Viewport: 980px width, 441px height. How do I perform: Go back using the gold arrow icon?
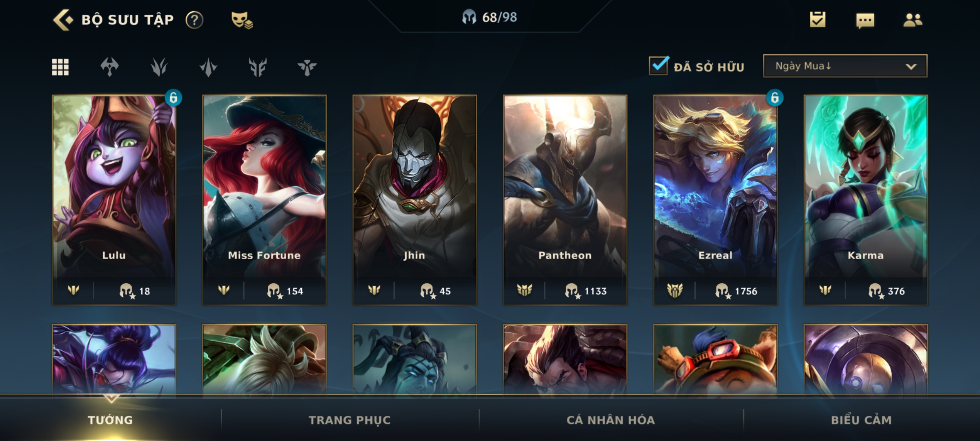tap(63, 20)
